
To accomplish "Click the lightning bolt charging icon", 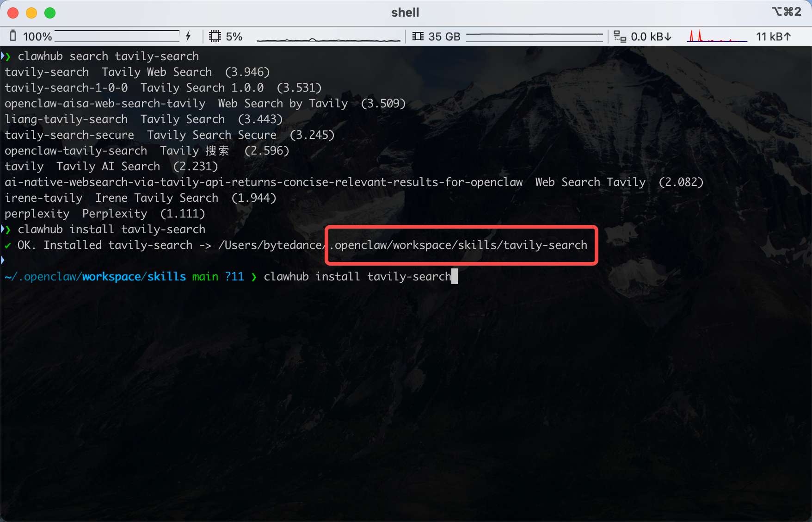I will click(x=188, y=36).
